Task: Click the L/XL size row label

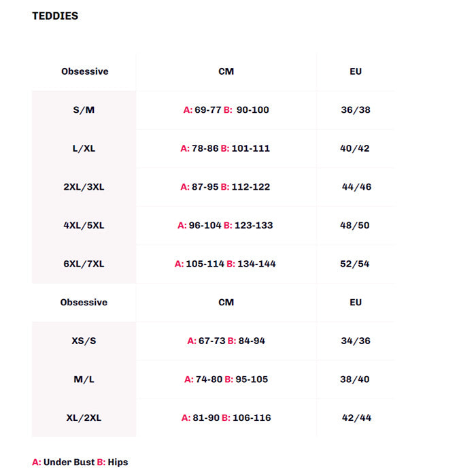Action: click(84, 148)
